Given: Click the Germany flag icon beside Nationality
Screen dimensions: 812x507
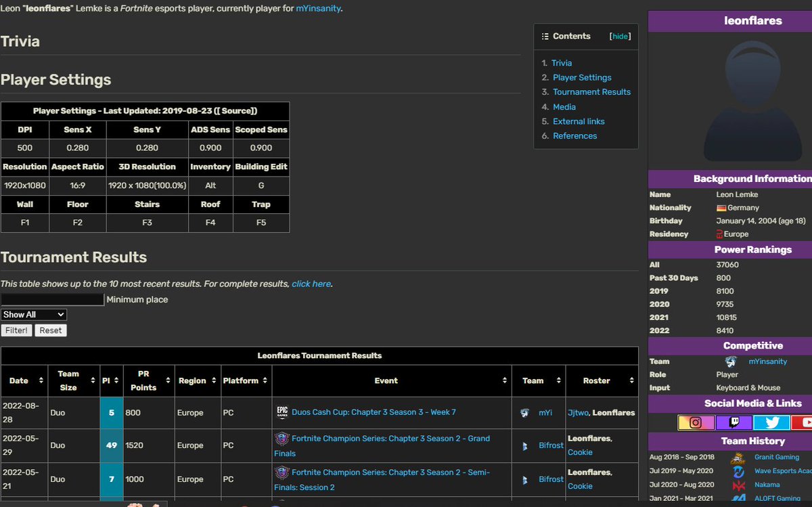Looking at the screenshot, I should (721, 208).
